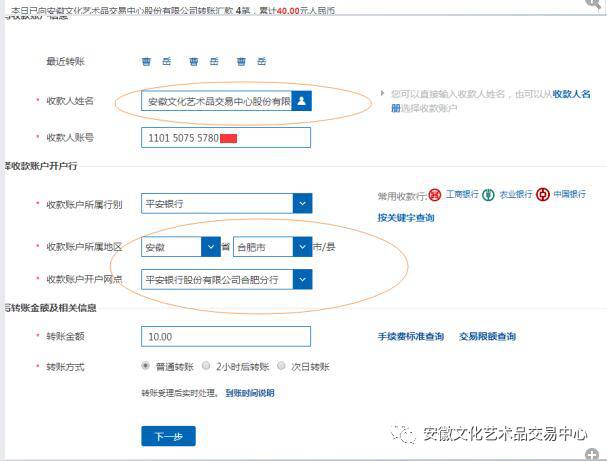
Task: Choose 普通转账 transfer mode
Action: [145, 366]
